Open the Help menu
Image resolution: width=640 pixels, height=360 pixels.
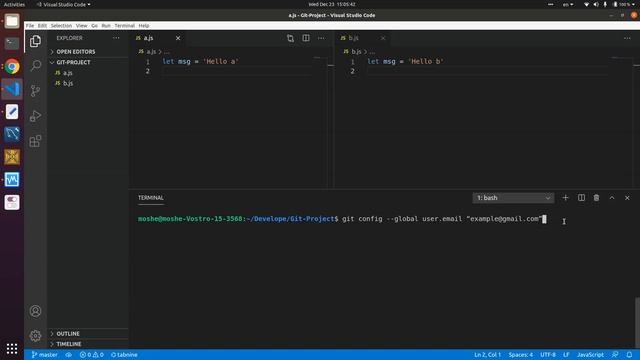(x=144, y=25)
